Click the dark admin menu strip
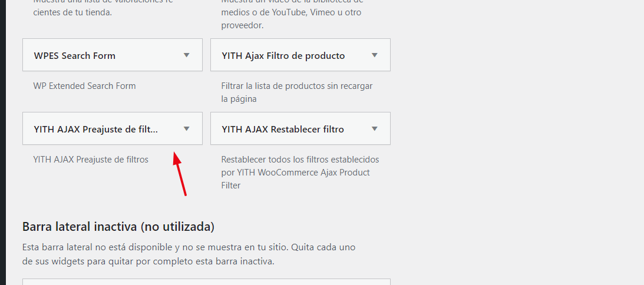The height and width of the screenshot is (285, 644). [3, 142]
